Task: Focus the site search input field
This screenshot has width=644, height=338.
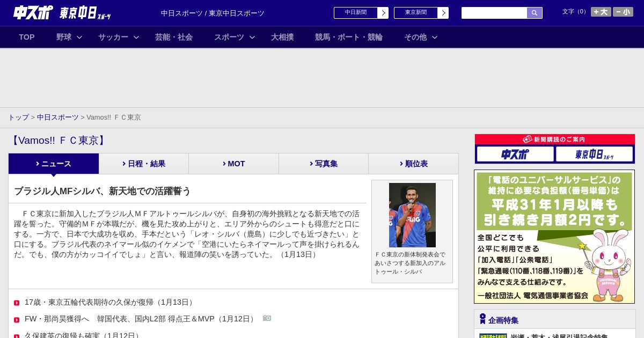Action: [x=494, y=13]
